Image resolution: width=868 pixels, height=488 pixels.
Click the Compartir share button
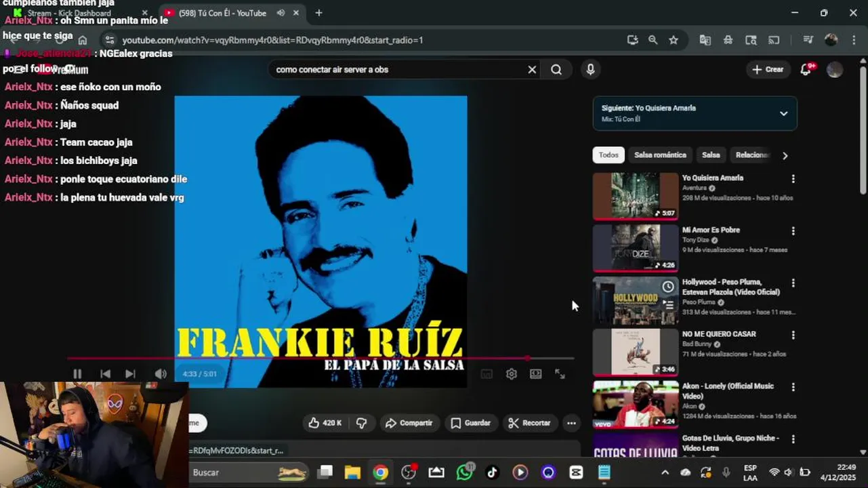[409, 423]
